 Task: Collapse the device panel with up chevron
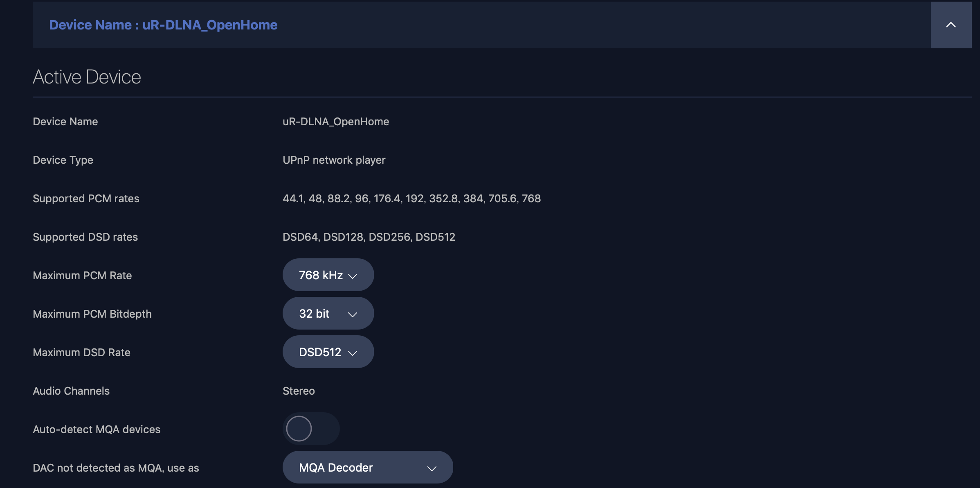[x=951, y=25]
